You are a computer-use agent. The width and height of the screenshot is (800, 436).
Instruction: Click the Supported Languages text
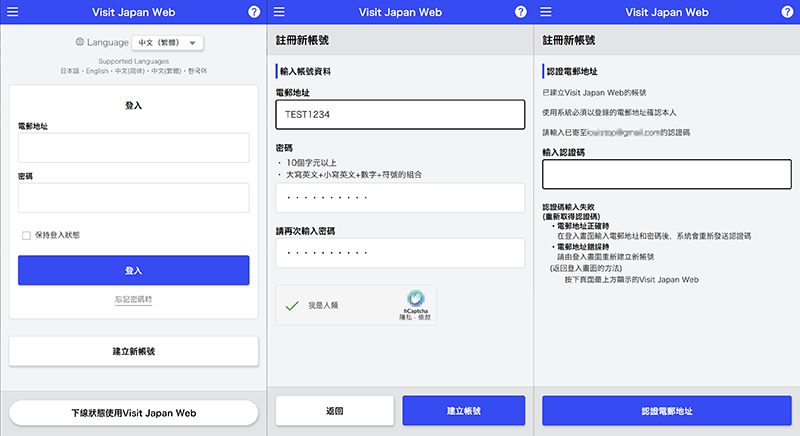coord(134,61)
